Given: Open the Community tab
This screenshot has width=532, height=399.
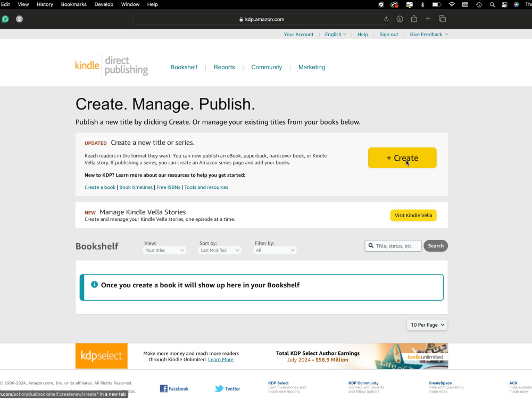Looking at the screenshot, I should coord(267,67).
